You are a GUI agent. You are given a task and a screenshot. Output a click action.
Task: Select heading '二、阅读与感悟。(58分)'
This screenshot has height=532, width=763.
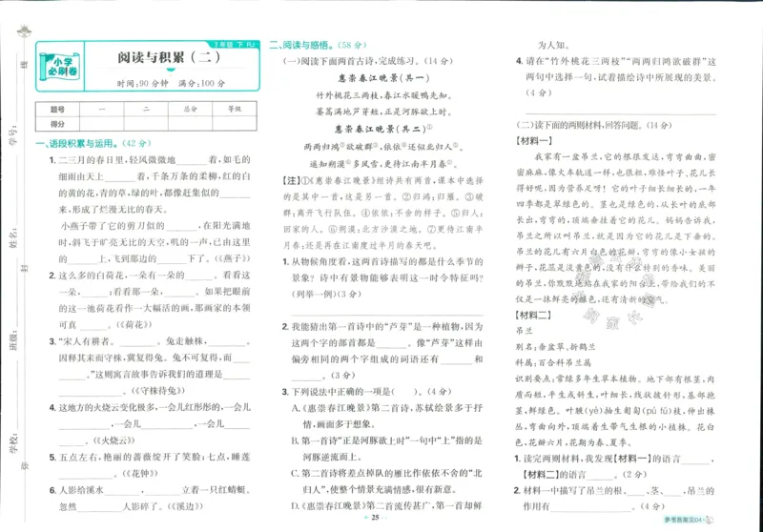coord(318,45)
